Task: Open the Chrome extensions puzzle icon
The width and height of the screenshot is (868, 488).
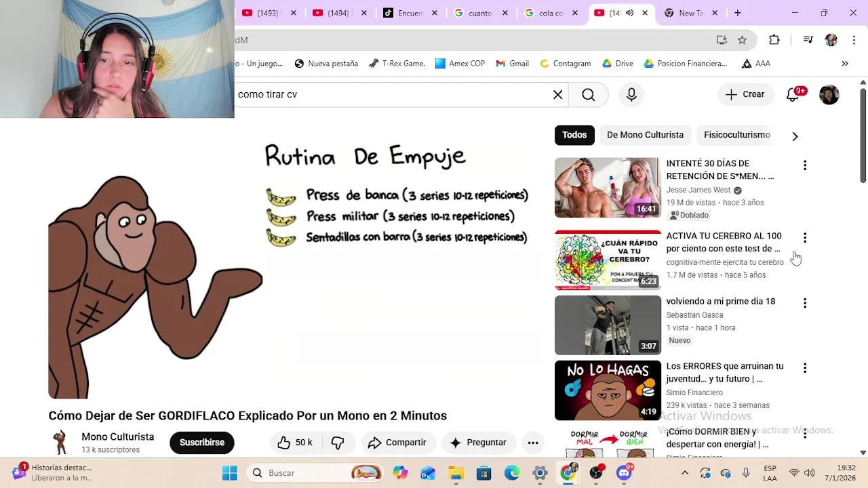Action: (774, 40)
